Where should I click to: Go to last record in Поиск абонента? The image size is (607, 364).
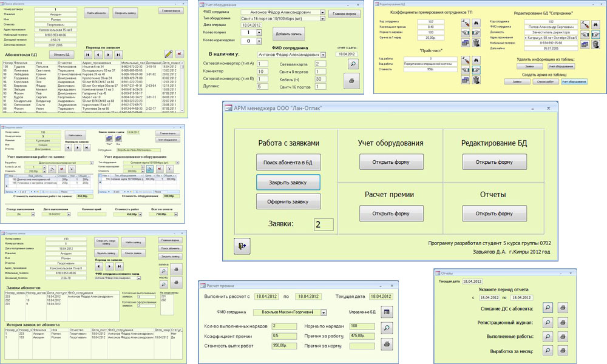coord(118,55)
